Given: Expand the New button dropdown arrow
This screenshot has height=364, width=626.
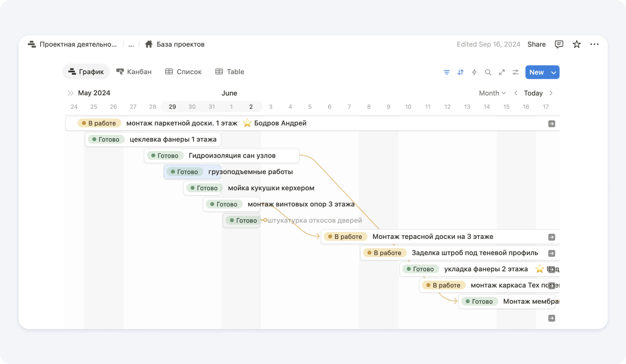Looking at the screenshot, I should click(x=554, y=72).
